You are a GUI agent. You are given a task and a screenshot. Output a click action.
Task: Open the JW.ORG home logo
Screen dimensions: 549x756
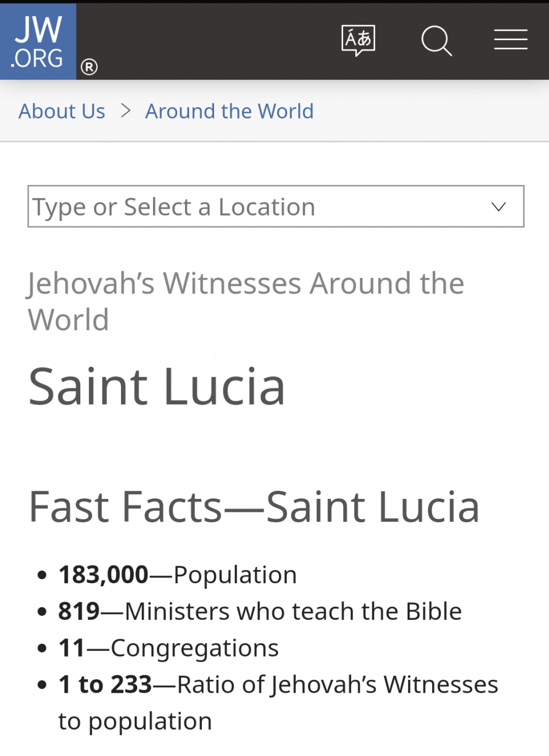point(38,41)
